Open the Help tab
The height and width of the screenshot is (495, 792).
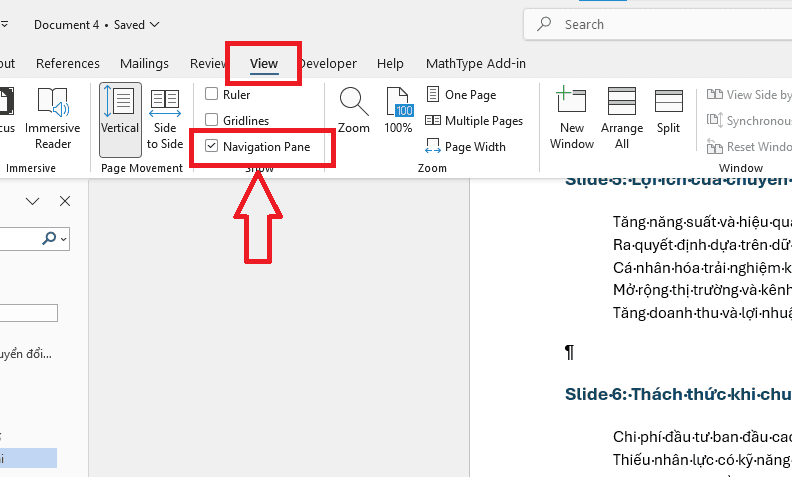[390, 64]
